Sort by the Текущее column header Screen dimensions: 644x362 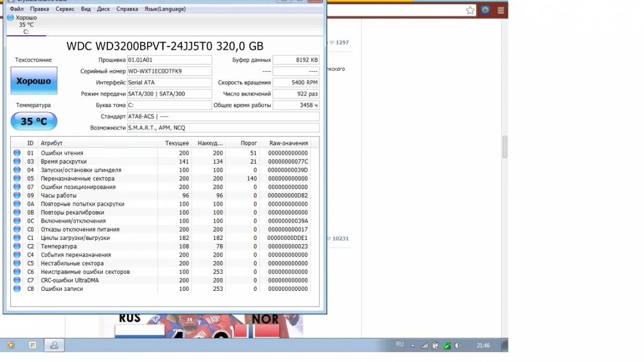pyautogui.click(x=176, y=143)
